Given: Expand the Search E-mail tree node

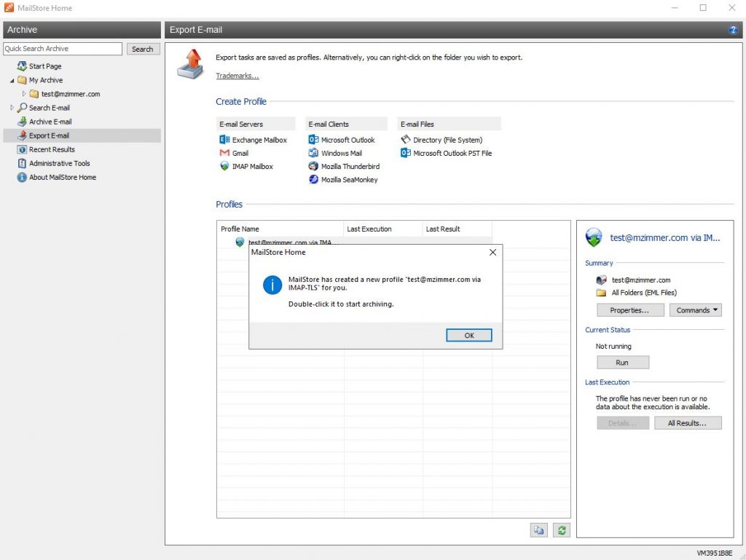Looking at the screenshot, I should [12, 108].
